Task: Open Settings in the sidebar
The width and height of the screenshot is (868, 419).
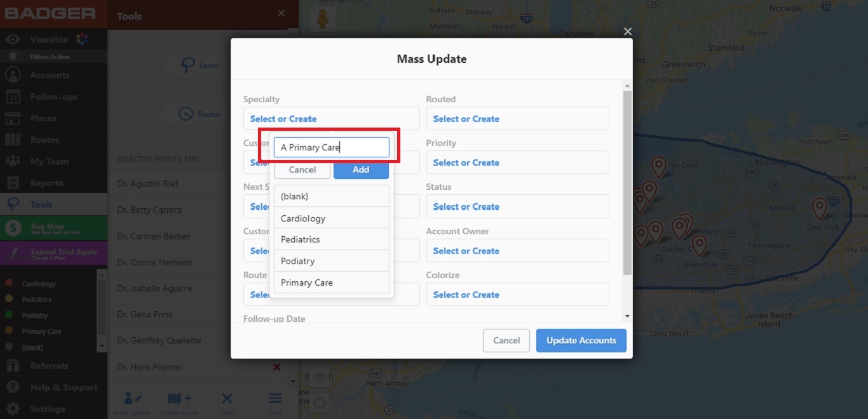Action: 53,408
